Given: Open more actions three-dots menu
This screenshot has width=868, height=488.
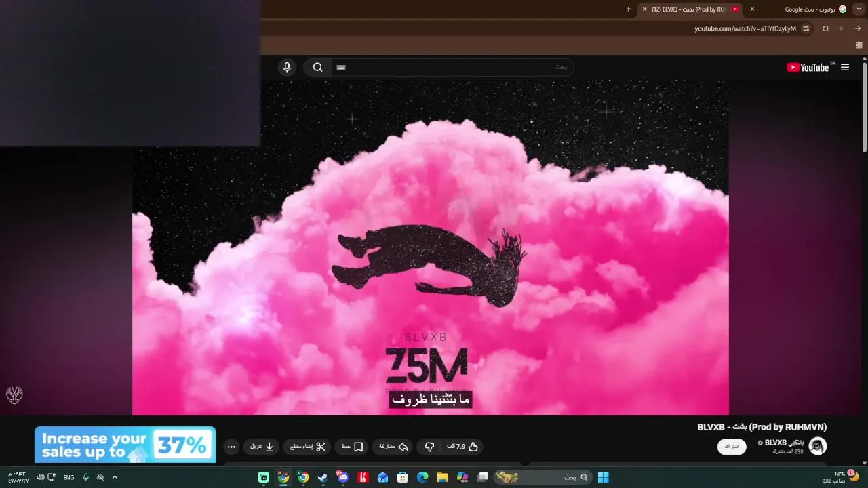Looking at the screenshot, I should click(x=231, y=447).
